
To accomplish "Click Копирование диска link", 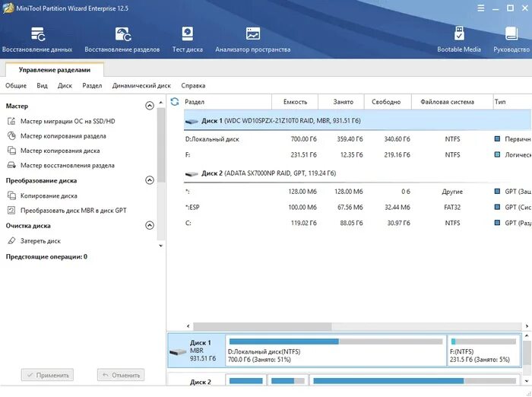I will click(49, 195).
